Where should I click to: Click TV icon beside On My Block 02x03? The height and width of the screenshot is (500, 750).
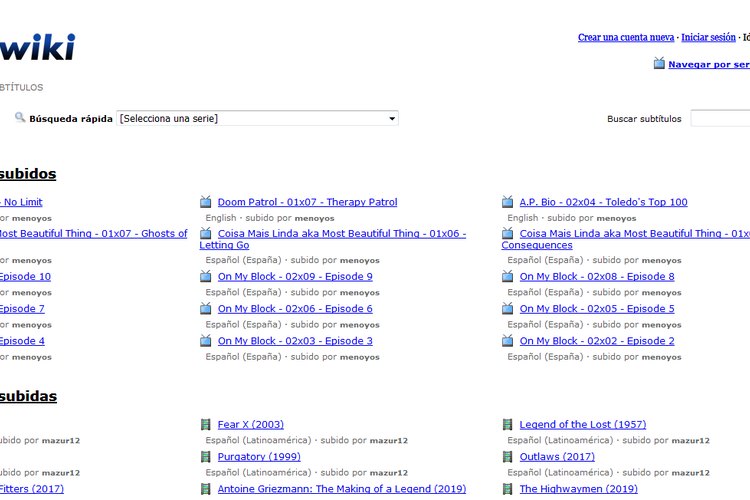(206, 341)
